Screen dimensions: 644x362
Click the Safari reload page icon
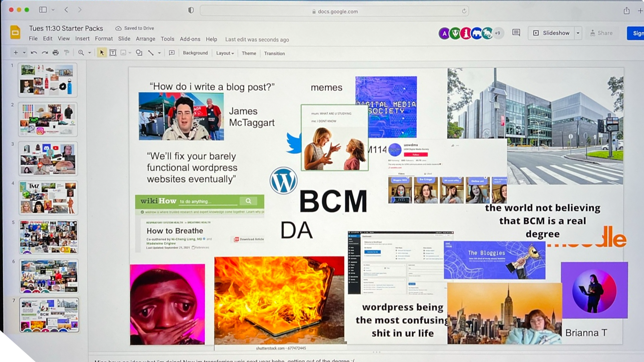[464, 11]
